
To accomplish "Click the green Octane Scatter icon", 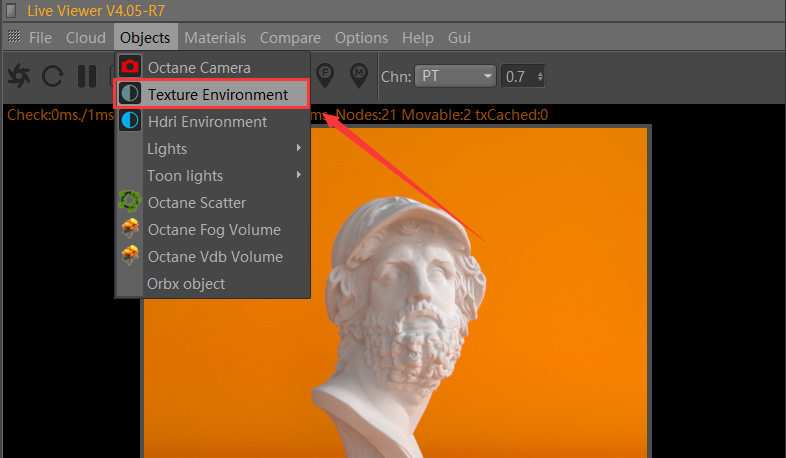I will point(130,201).
